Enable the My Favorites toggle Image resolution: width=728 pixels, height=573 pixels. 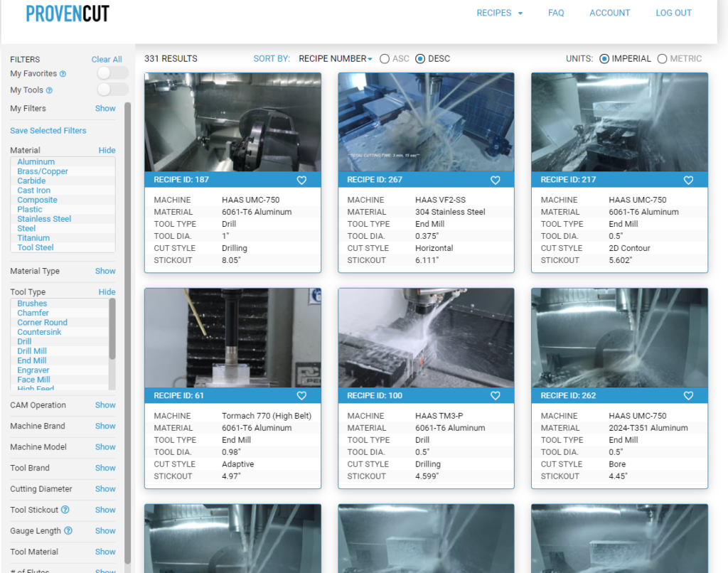(112, 73)
